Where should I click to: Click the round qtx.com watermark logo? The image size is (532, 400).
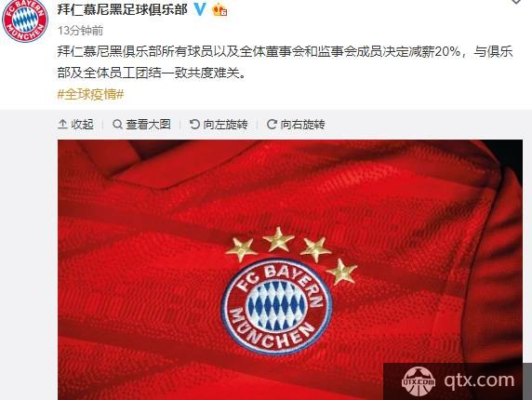click(419, 381)
